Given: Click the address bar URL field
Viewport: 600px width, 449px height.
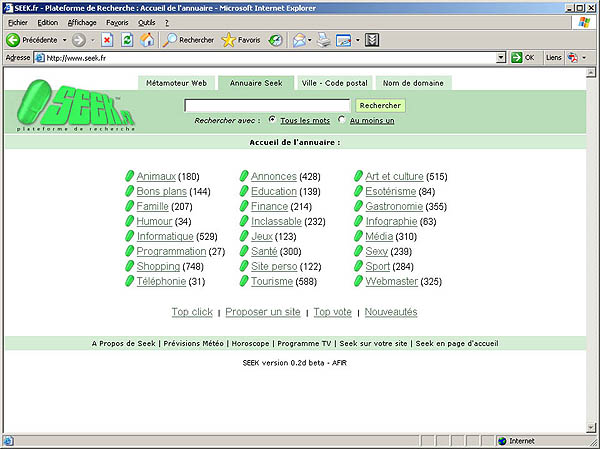Looking at the screenshot, I should pyautogui.click(x=271, y=58).
